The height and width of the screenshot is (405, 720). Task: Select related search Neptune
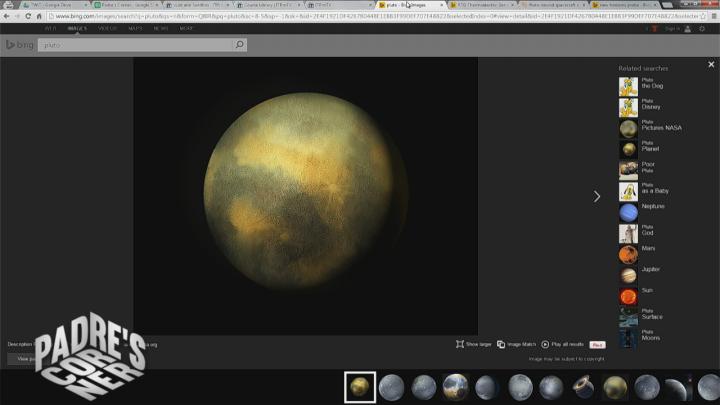(x=628, y=213)
